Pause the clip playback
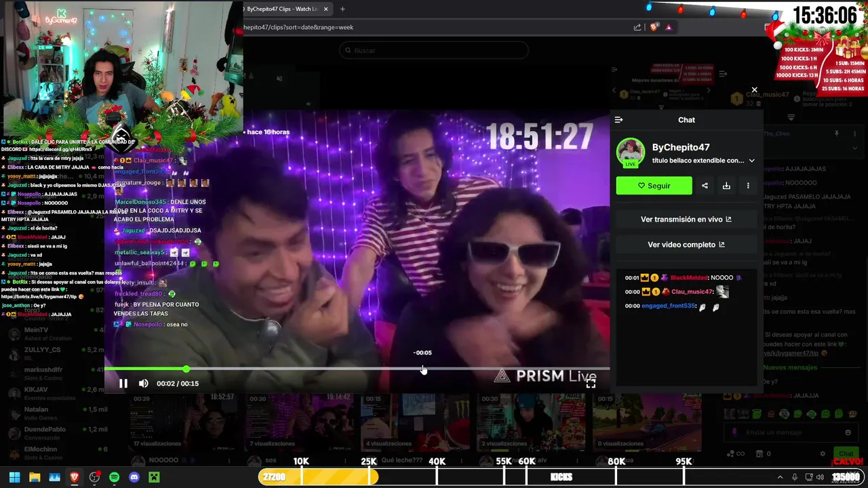 123,384
